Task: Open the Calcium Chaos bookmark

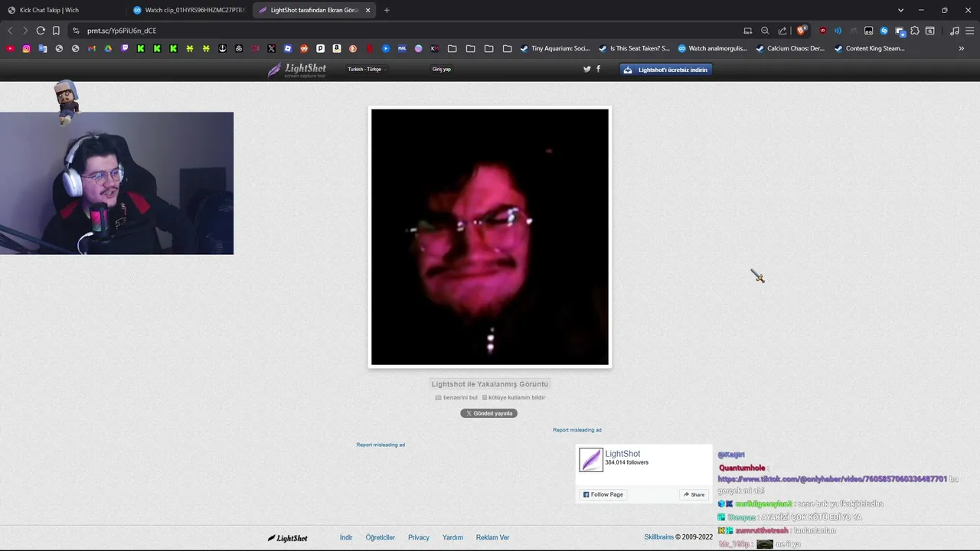Action: tap(790, 48)
